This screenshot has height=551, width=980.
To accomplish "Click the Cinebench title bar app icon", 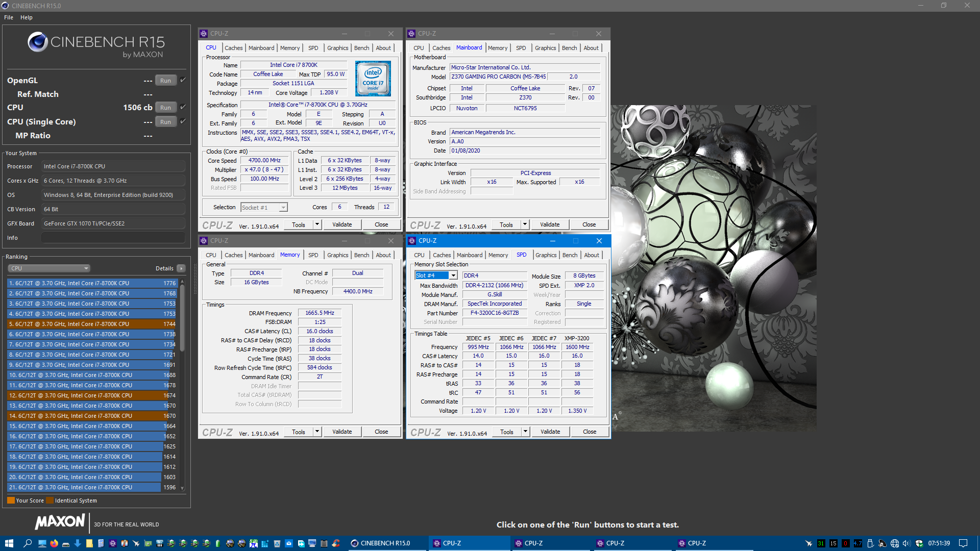I will pyautogui.click(x=5, y=6).
